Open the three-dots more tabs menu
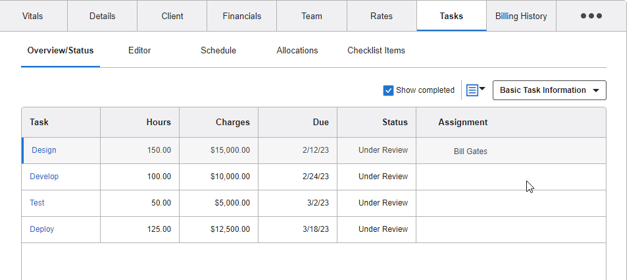Viewport: 644px width, 280px height. (x=591, y=16)
